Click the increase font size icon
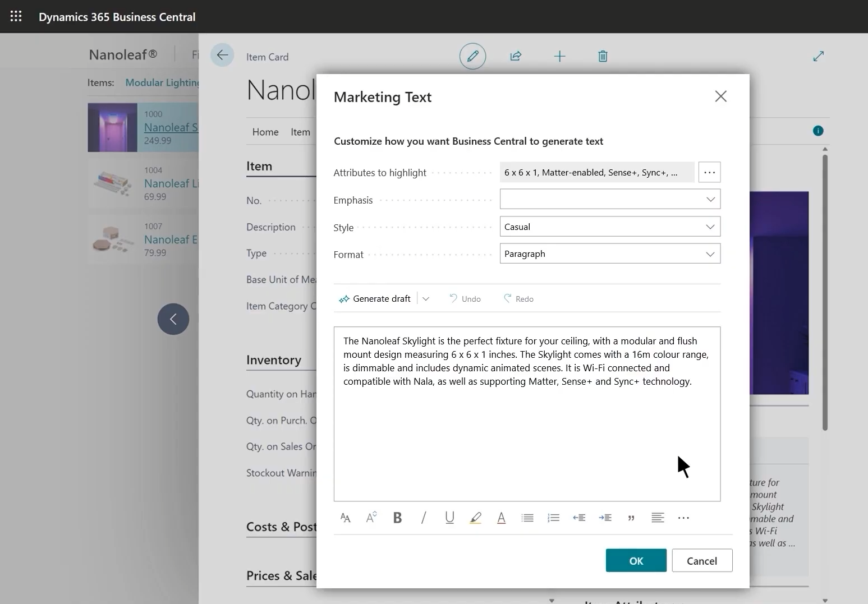Image resolution: width=868 pixels, height=604 pixels. 371,518
